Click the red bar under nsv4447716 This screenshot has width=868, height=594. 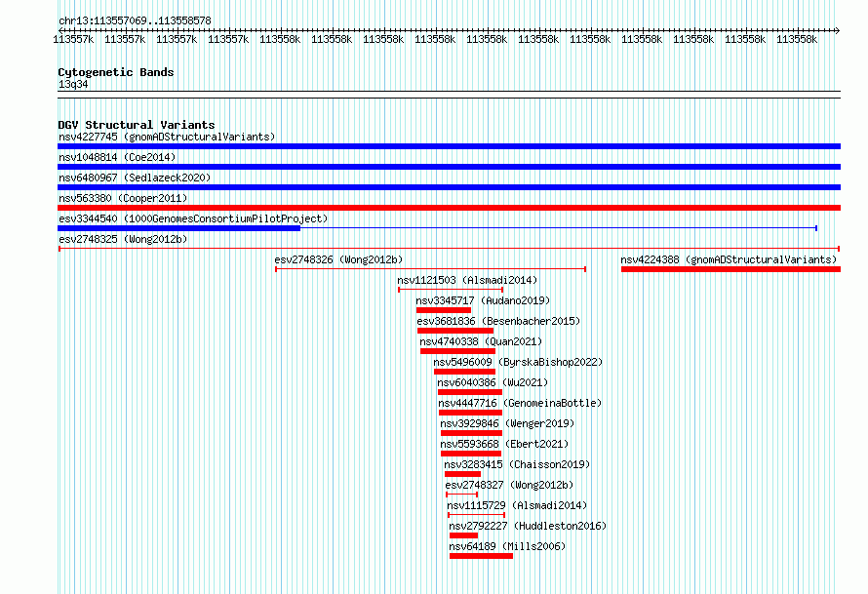(470, 413)
